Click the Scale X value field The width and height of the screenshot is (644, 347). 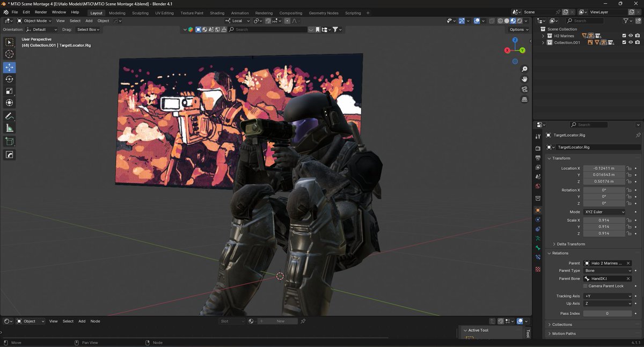pos(604,220)
